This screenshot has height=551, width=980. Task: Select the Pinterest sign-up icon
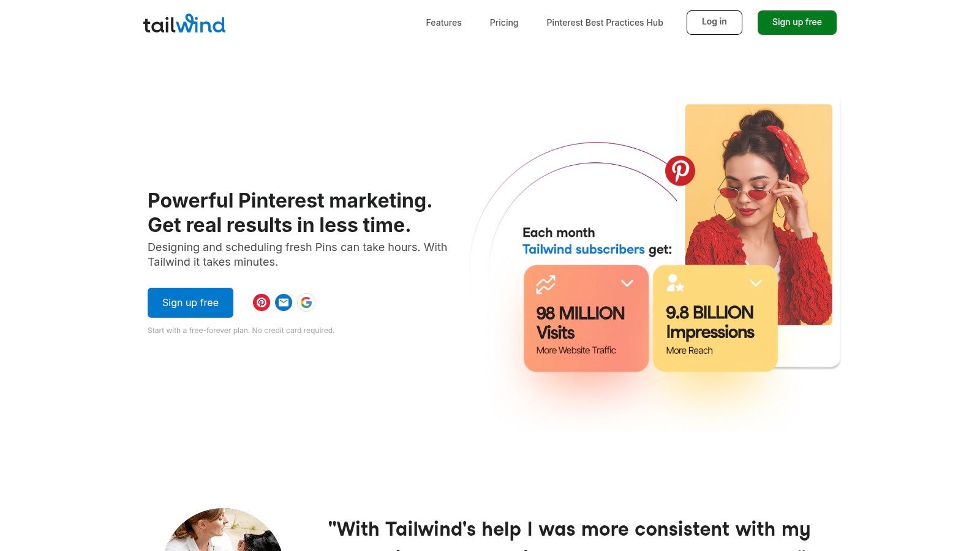coord(262,302)
